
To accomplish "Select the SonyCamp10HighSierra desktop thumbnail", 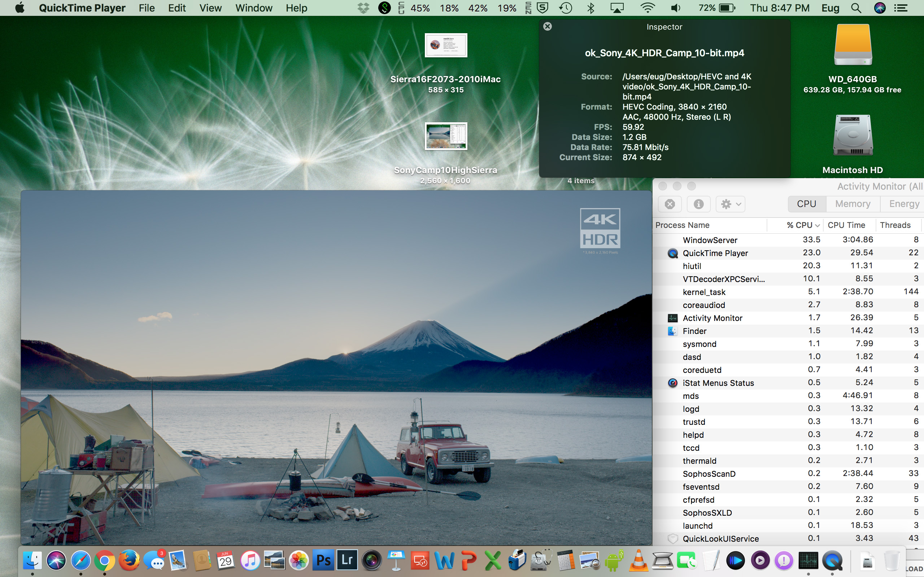I will pyautogui.click(x=446, y=136).
